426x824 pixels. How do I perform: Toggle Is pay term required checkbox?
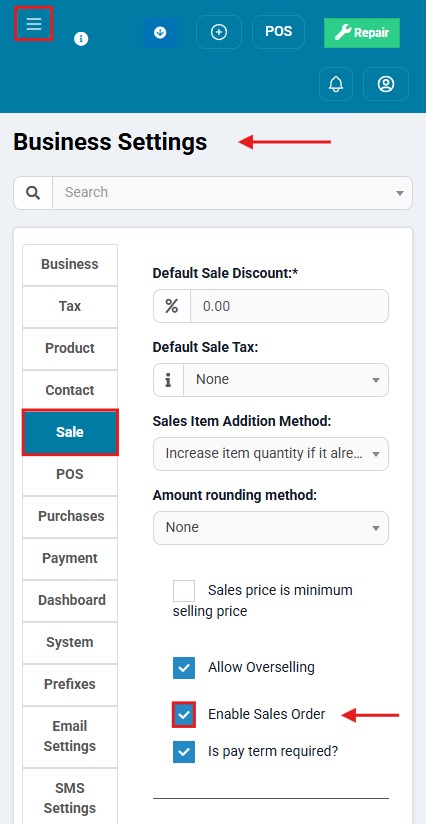184,752
